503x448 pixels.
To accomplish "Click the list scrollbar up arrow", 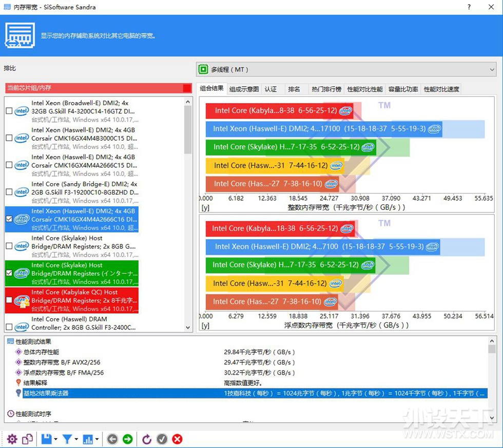I will point(188,102).
